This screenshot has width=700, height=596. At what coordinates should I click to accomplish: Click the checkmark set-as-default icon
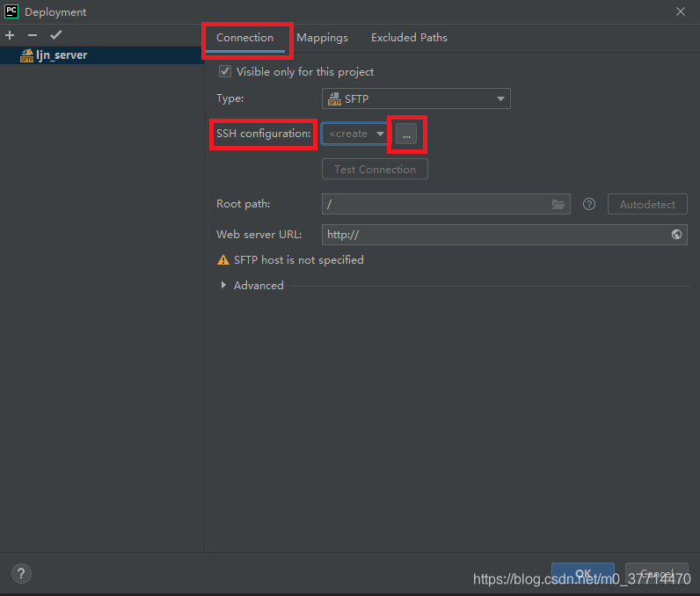click(x=55, y=35)
